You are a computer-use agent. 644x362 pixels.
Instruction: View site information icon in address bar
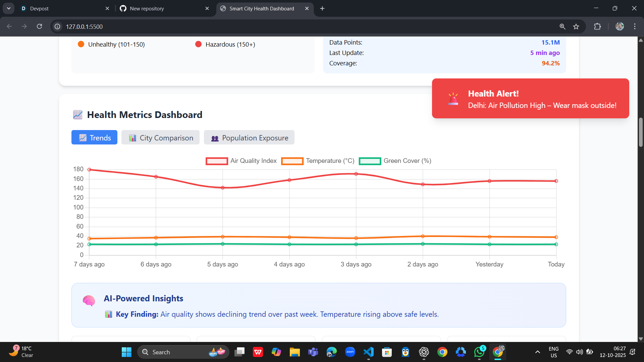pyautogui.click(x=58, y=26)
